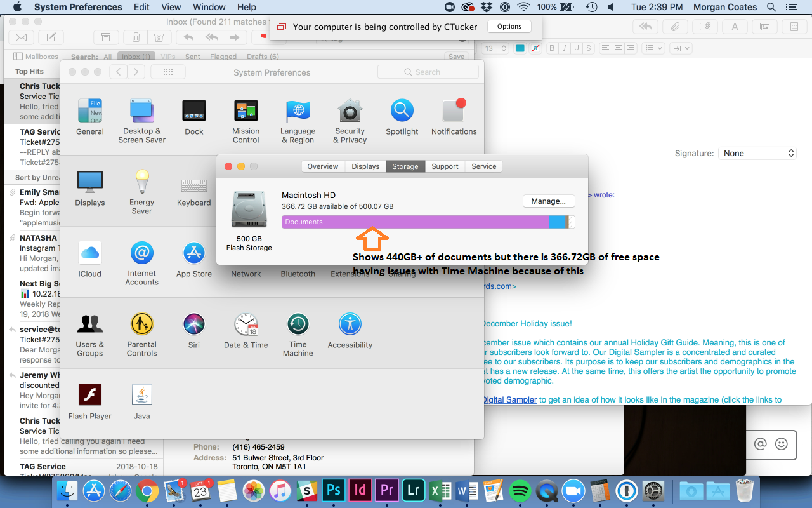812x508 pixels.
Task: Click the photo browser toolbar icon
Action: pyautogui.click(x=765, y=27)
